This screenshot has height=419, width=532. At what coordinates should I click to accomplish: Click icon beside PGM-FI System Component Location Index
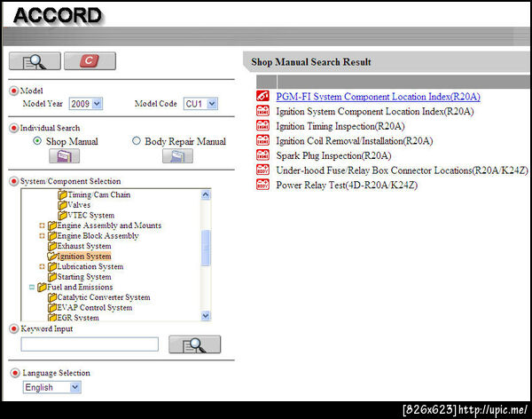pyautogui.click(x=262, y=96)
